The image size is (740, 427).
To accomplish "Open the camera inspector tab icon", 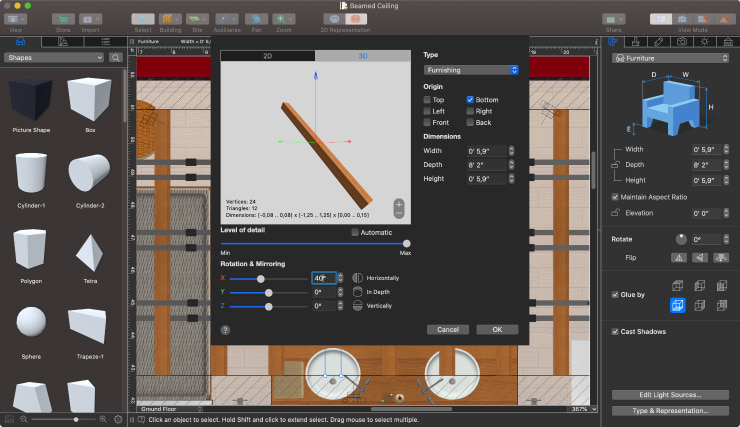I will point(682,42).
